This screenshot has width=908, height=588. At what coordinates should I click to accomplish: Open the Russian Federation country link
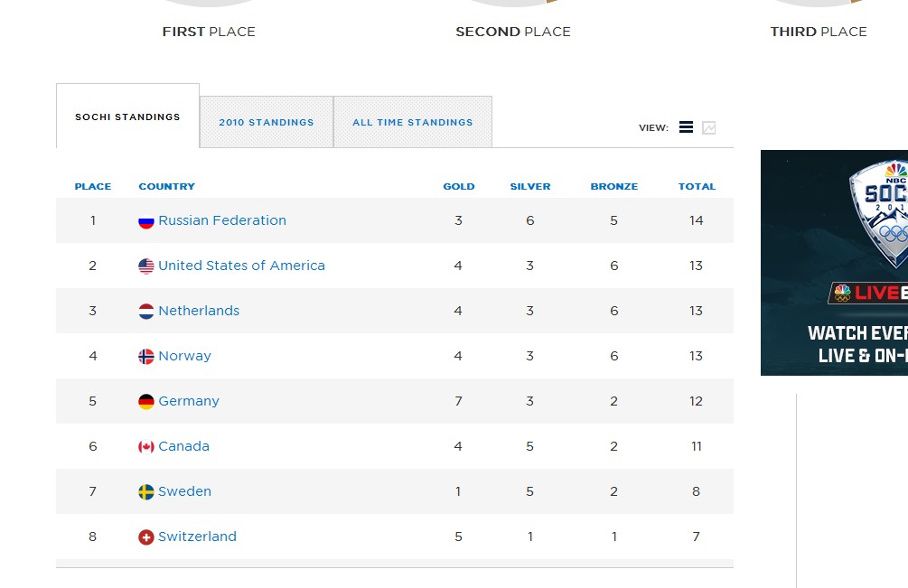(222, 220)
